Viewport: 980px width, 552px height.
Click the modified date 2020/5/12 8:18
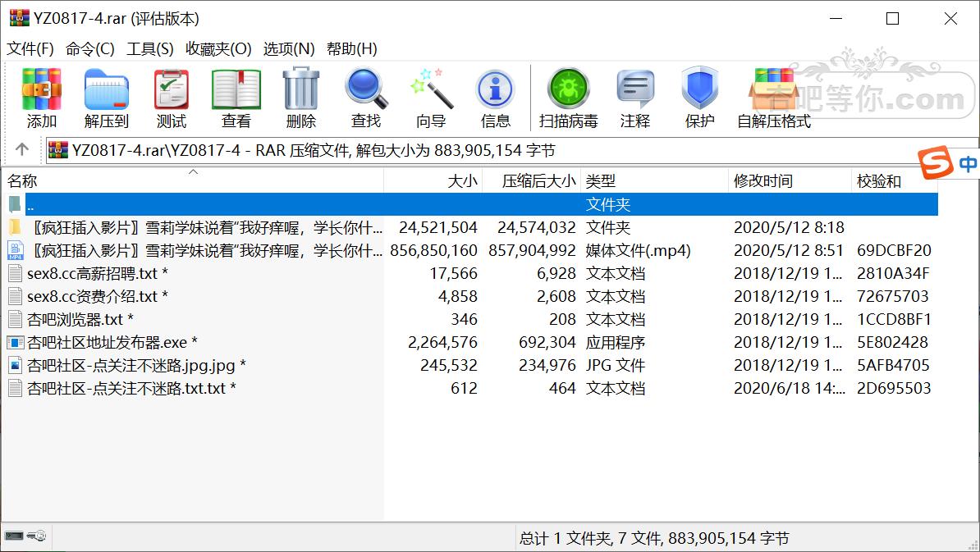pos(789,227)
